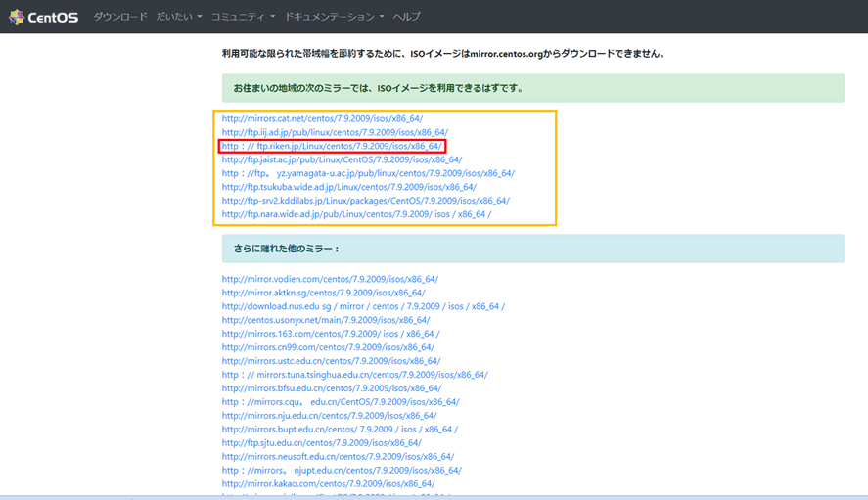The width and height of the screenshot is (868, 500).
Task: Click the 利用可能な限られた帯域幅 notice sentence
Action: 443,54
